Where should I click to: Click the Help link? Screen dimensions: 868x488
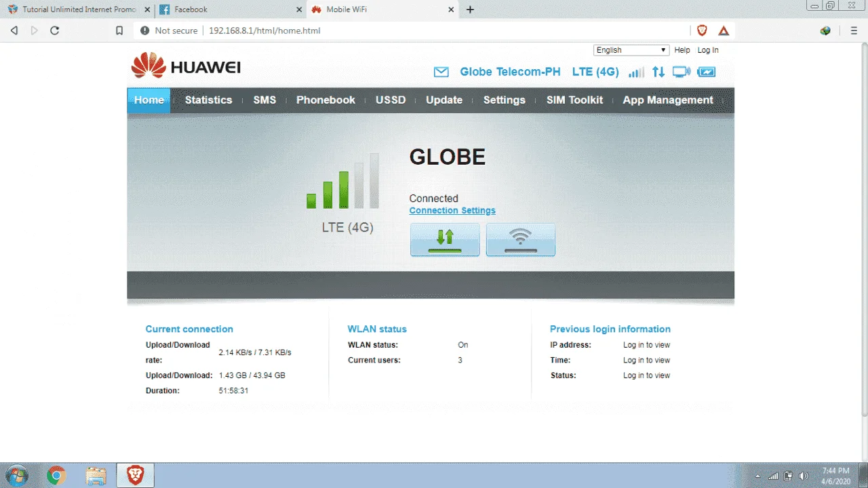(x=682, y=50)
